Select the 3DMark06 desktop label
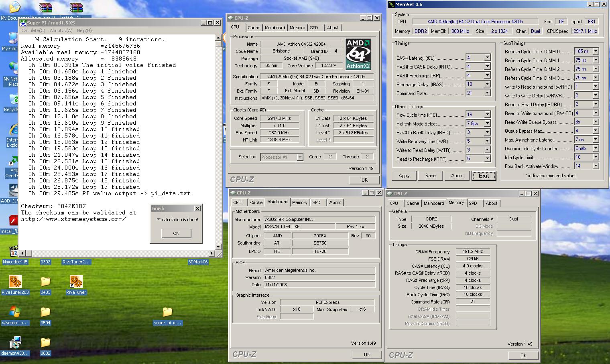 (x=198, y=262)
